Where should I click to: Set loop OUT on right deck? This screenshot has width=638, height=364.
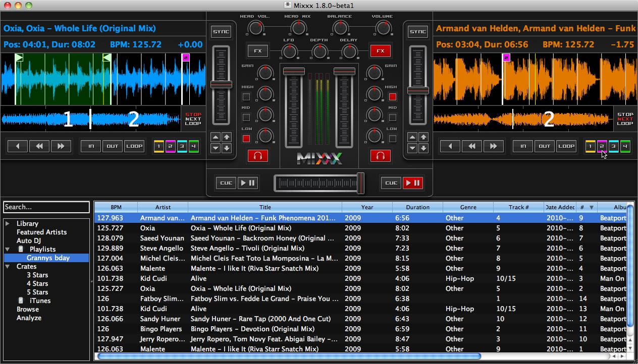(x=545, y=146)
